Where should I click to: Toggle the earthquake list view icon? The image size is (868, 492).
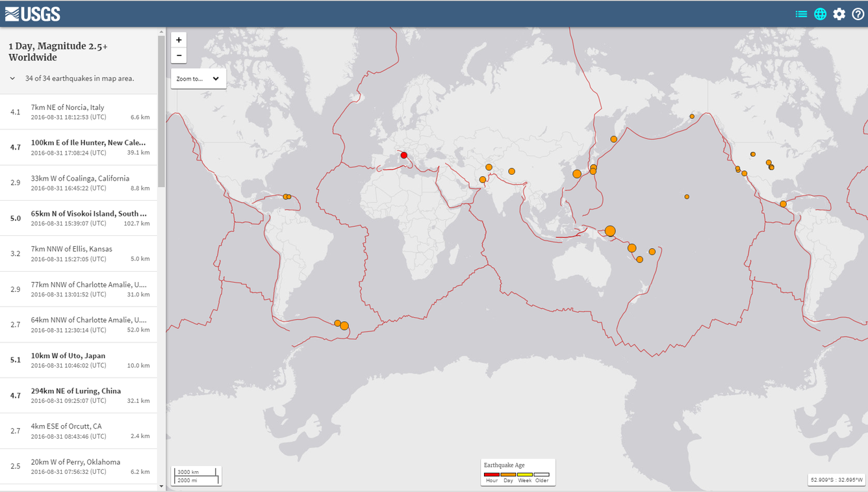(801, 14)
